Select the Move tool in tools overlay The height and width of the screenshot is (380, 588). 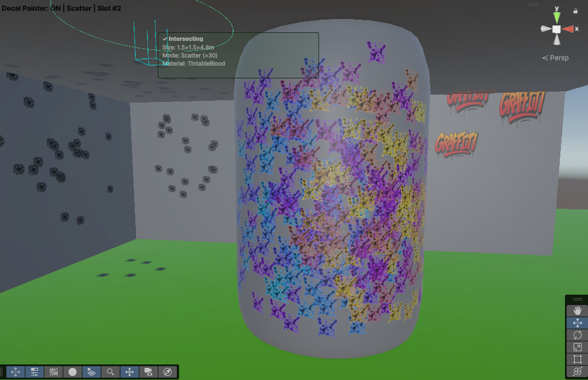(x=577, y=323)
